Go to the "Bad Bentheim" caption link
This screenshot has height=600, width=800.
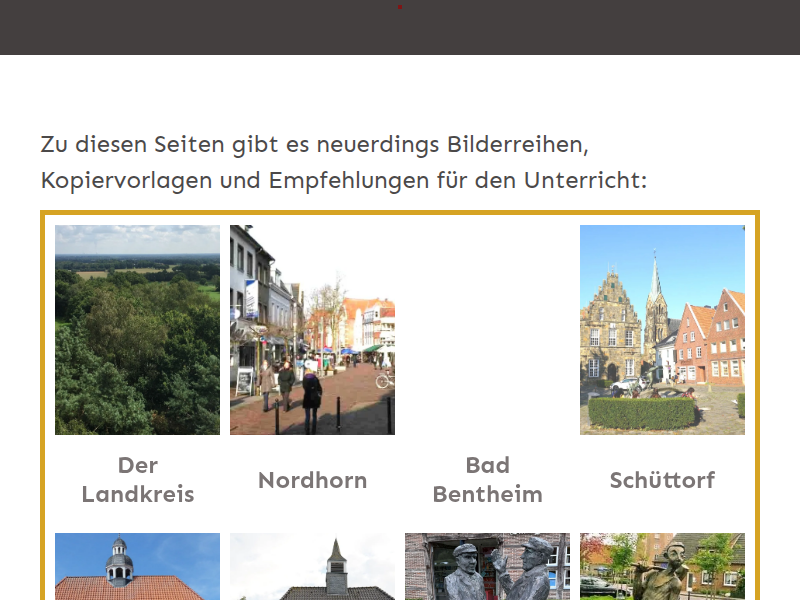point(487,479)
